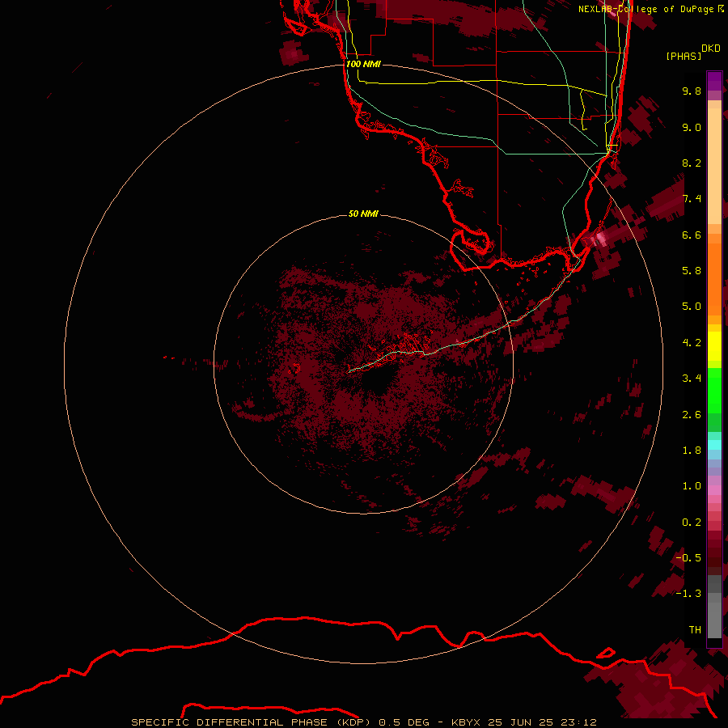The height and width of the screenshot is (728, 728).
Task: Select the 7.4 scale value
Action: (x=692, y=199)
